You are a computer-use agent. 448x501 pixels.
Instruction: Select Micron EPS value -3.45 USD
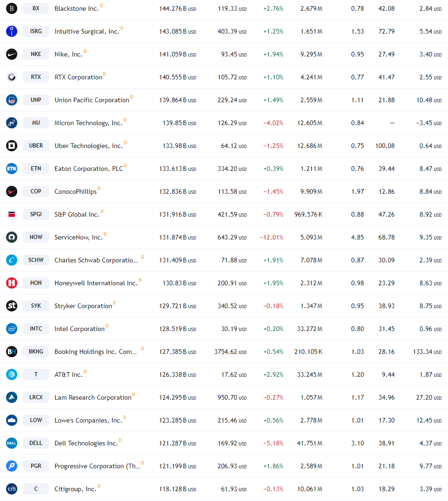coord(429,123)
